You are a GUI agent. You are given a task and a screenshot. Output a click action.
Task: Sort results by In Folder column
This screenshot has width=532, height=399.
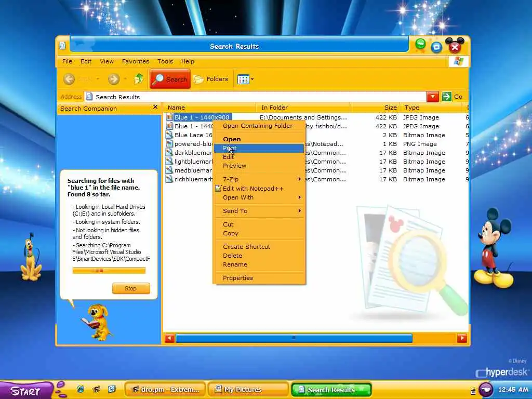303,108
